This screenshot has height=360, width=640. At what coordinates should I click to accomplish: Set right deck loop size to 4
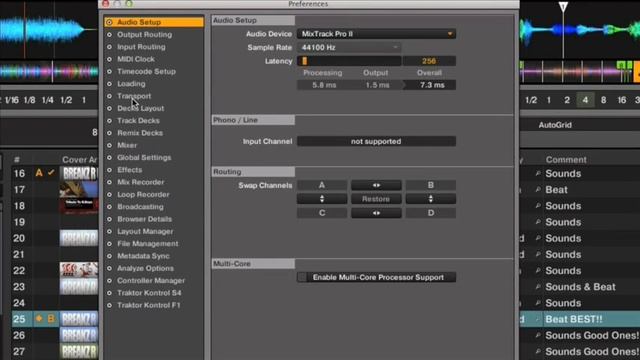[x=585, y=100]
